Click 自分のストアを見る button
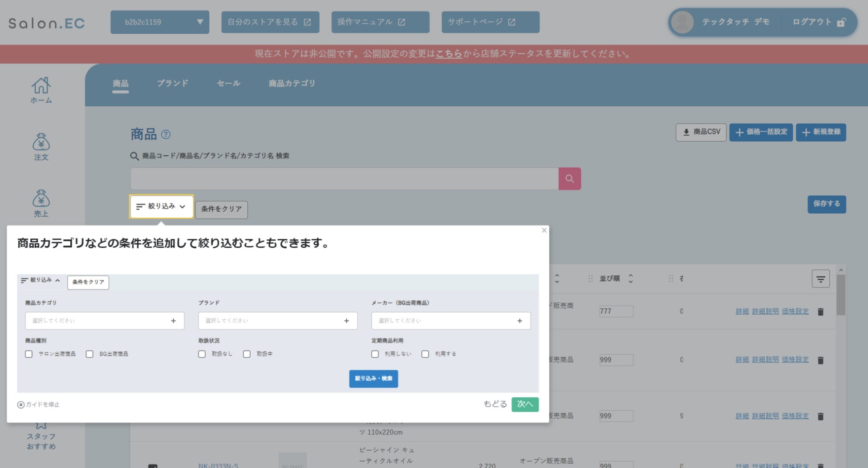868x468 pixels. (270, 22)
